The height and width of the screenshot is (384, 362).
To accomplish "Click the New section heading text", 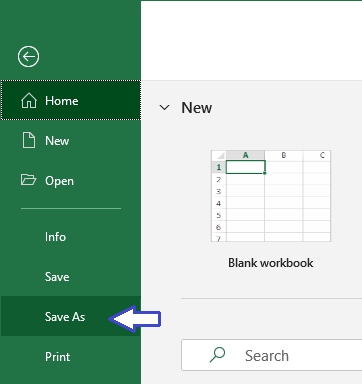I will click(196, 108).
